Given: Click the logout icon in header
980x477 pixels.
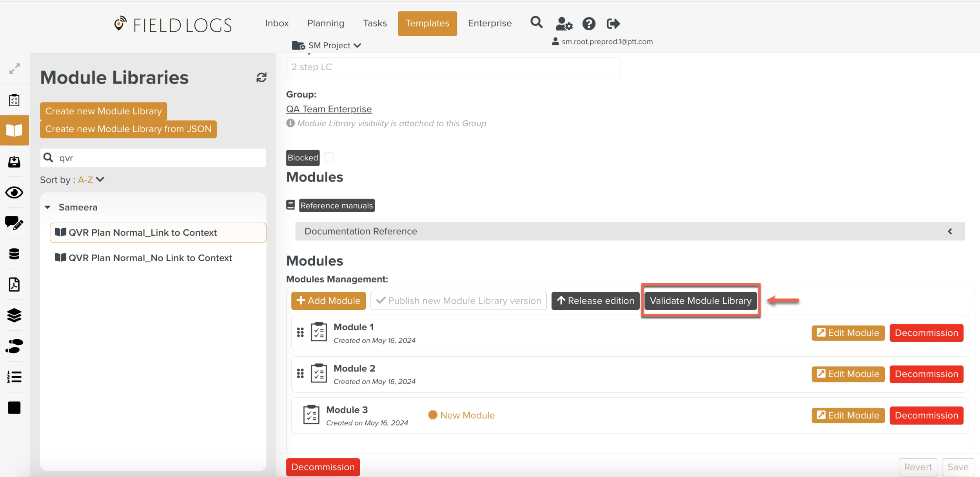Looking at the screenshot, I should [x=613, y=24].
